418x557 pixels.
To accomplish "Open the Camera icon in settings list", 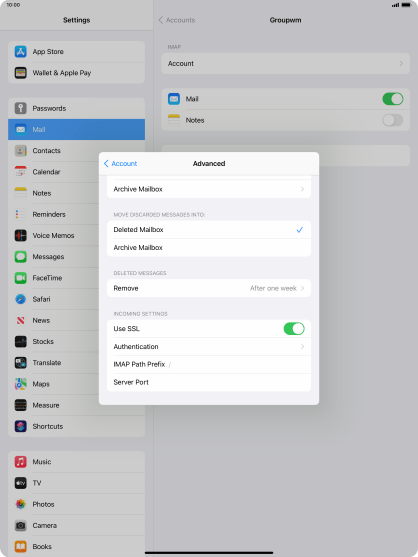I will pyautogui.click(x=21, y=525).
